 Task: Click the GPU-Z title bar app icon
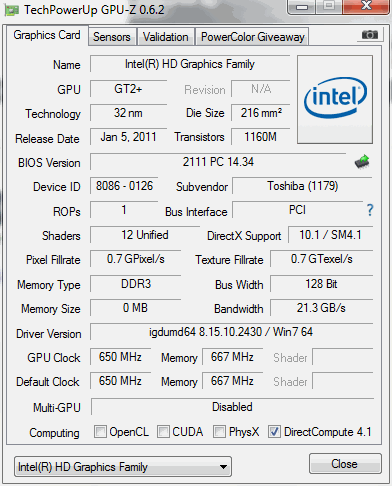click(x=11, y=10)
